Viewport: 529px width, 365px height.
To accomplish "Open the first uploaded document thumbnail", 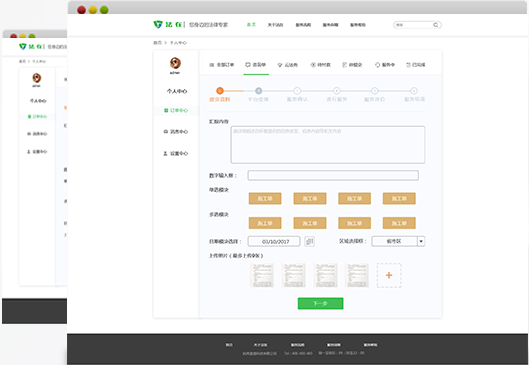I will (x=261, y=275).
